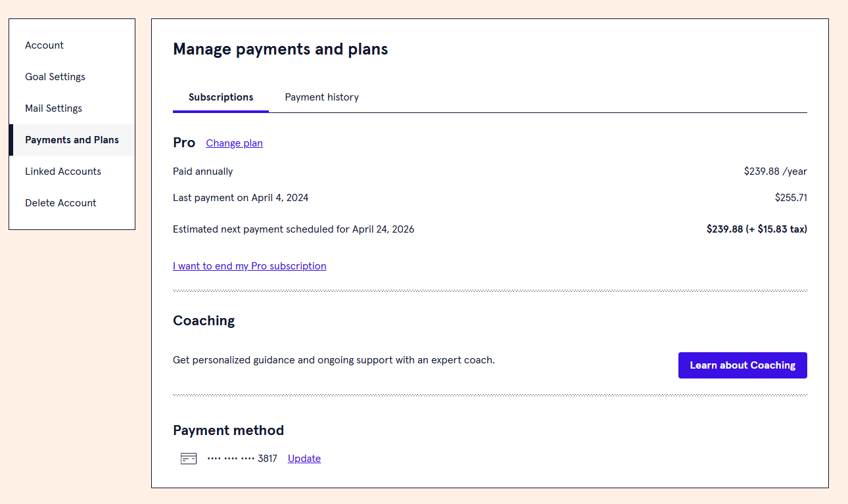The image size is (848, 504).
Task: Click the estimated next payment date text
Action: [294, 229]
